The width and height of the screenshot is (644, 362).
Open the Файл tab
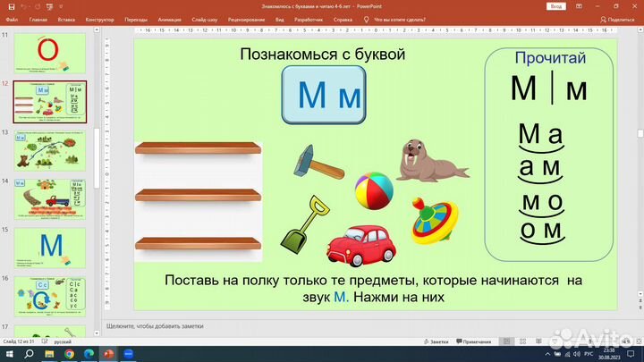(12, 20)
